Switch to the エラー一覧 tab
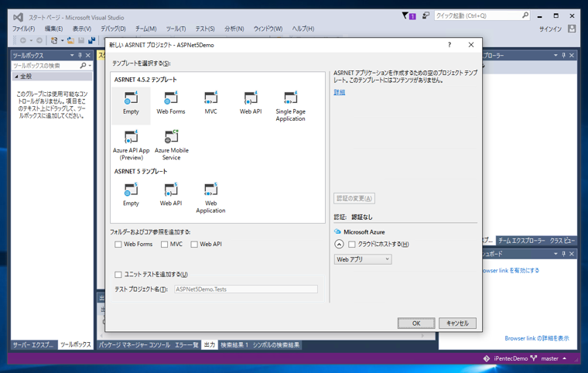 coord(186,345)
